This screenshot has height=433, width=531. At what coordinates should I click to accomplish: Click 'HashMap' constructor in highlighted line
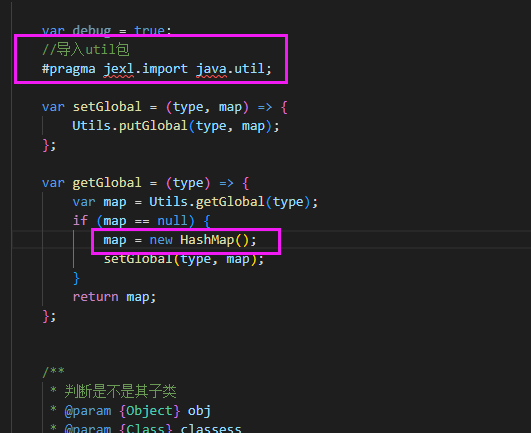207,240
